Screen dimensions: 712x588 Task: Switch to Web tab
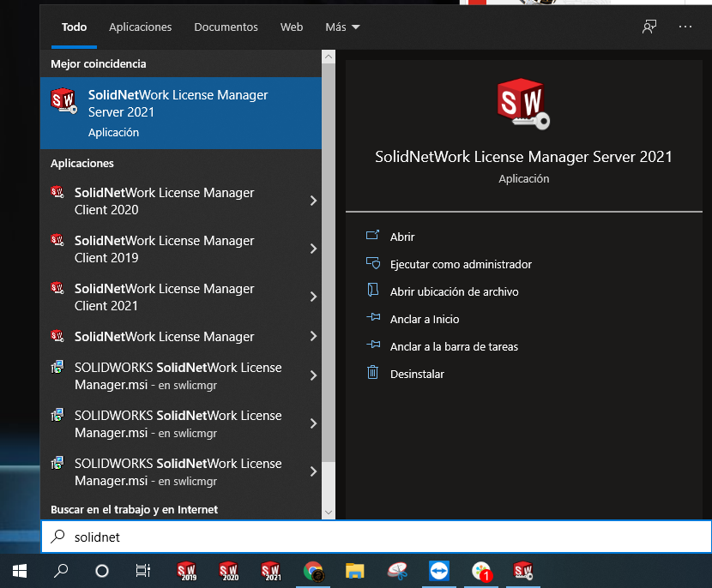tap(292, 27)
